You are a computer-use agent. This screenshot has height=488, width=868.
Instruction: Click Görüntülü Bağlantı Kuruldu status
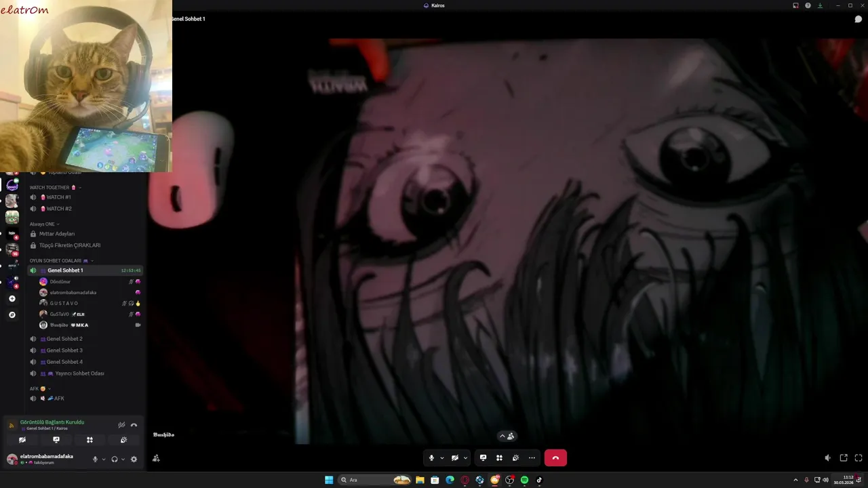[x=52, y=422]
